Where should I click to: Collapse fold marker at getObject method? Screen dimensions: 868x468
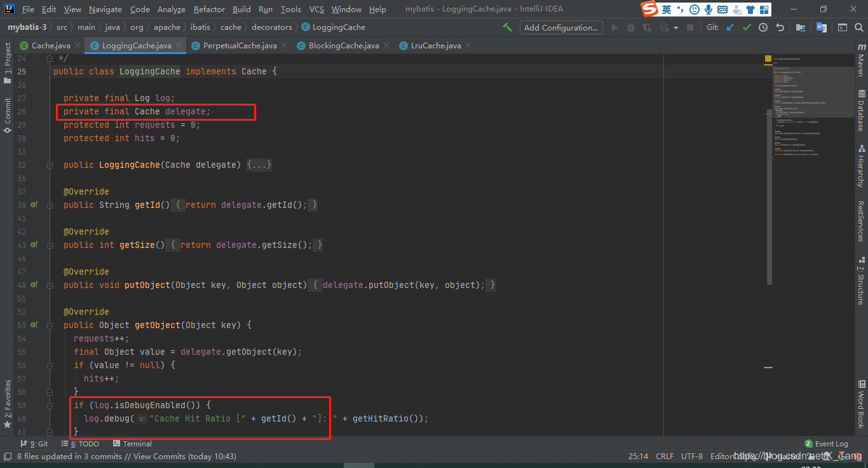50,325
